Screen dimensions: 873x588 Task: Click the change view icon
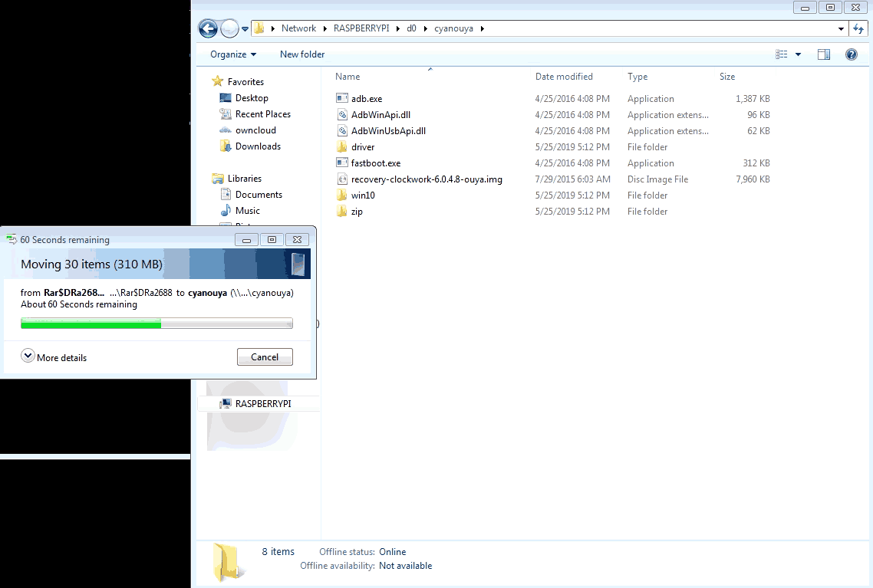(782, 54)
